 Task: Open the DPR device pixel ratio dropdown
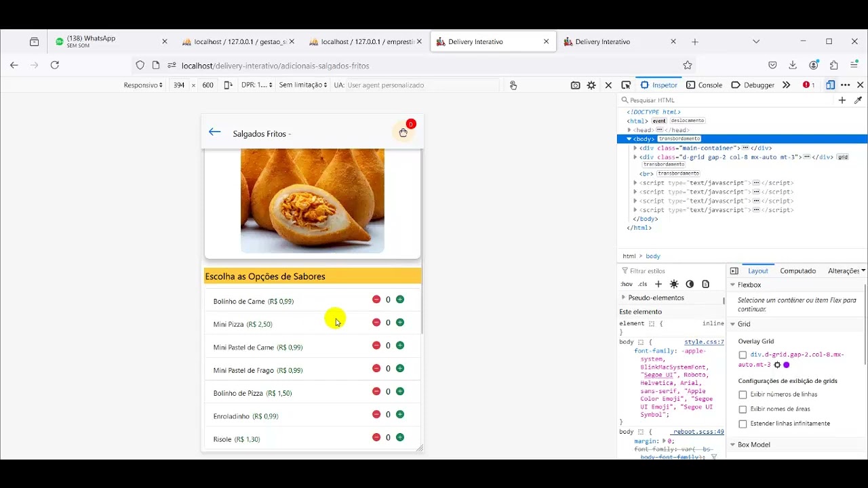pyautogui.click(x=257, y=85)
